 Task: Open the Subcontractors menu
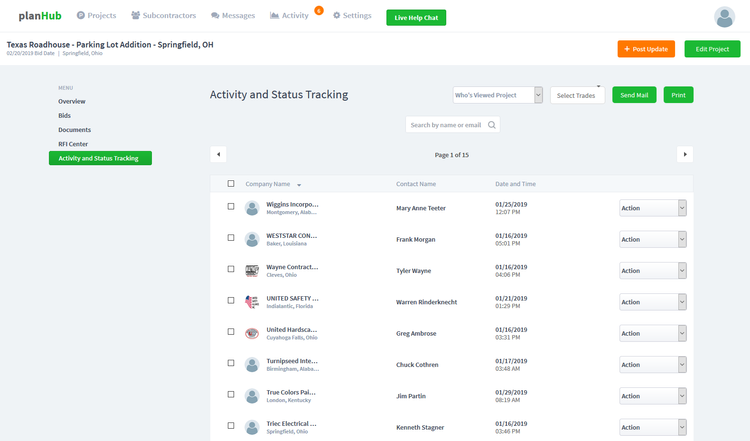(x=161, y=16)
